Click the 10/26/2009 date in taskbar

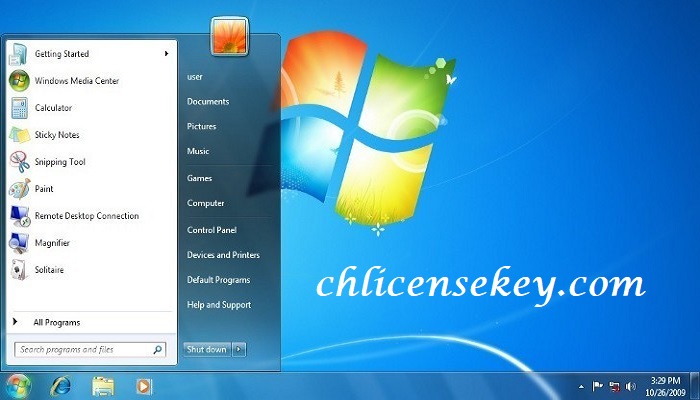665,393
